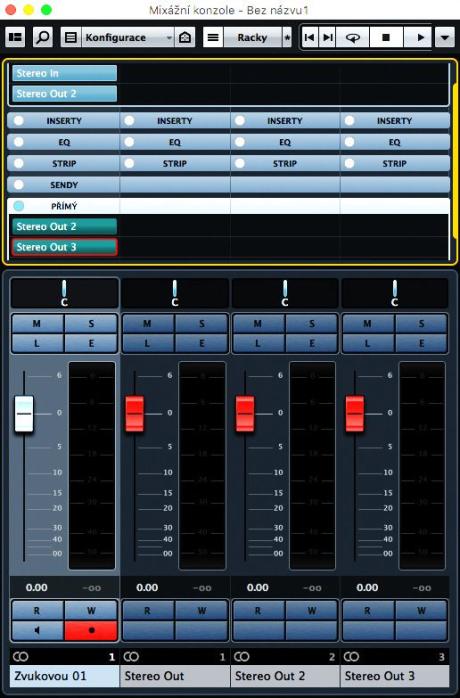
Task: Open the Konfigurace dropdown
Action: (128, 37)
